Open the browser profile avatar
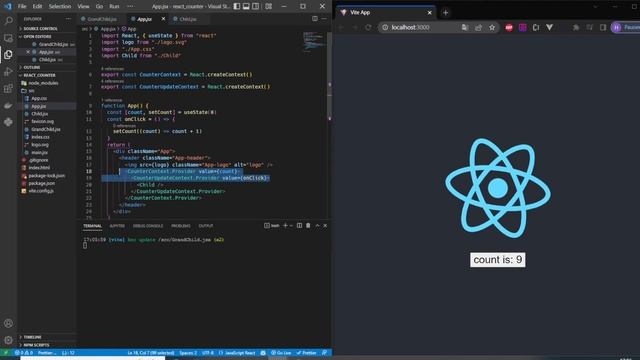The width and height of the screenshot is (640, 360). point(617,27)
